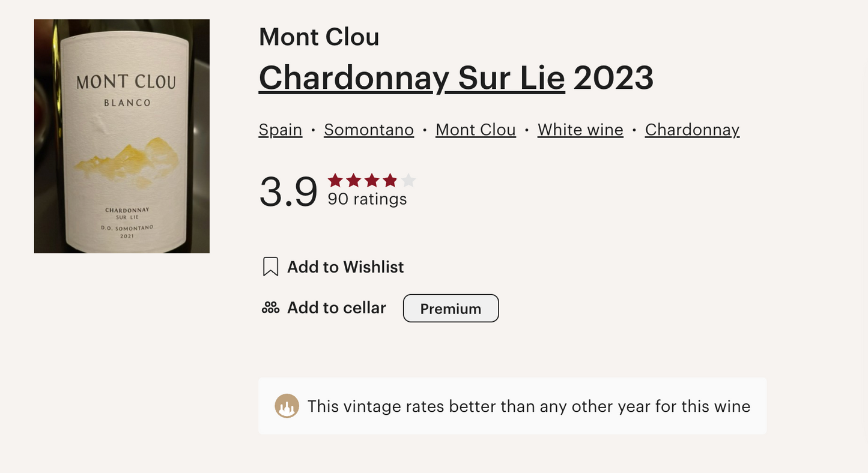
Task: Open the underlined Mont Clou winery link
Action: tap(476, 130)
